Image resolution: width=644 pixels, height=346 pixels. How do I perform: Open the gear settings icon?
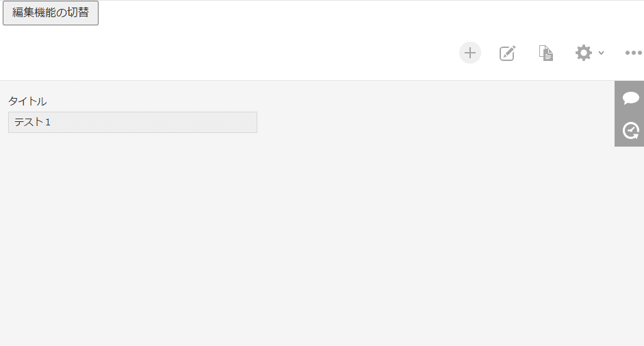pyautogui.click(x=583, y=53)
